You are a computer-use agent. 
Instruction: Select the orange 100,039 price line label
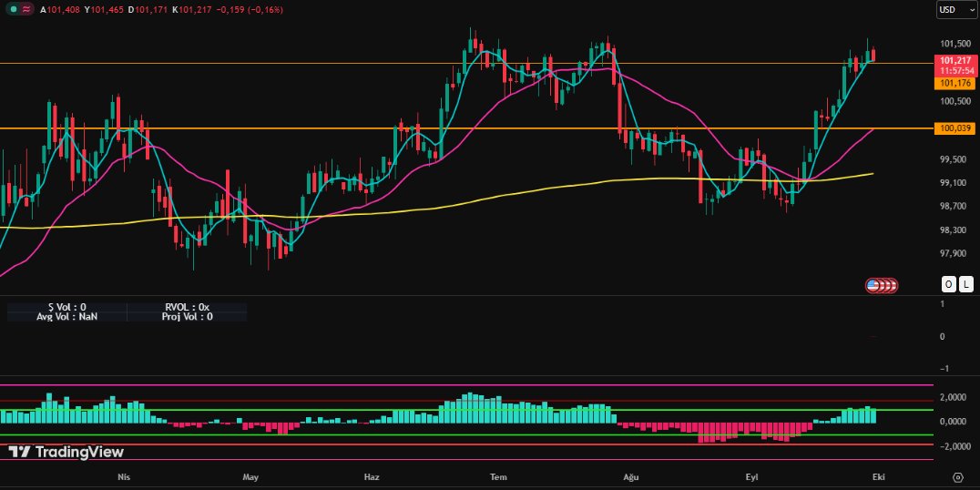click(x=954, y=128)
